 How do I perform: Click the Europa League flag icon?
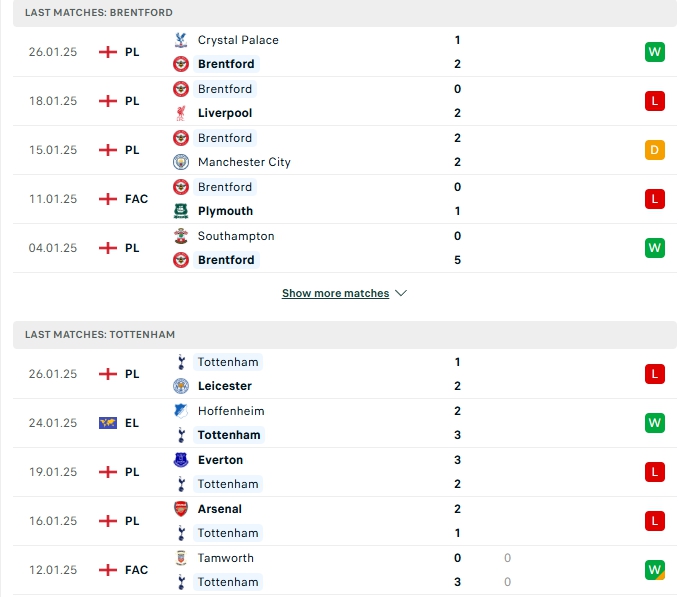click(x=108, y=423)
